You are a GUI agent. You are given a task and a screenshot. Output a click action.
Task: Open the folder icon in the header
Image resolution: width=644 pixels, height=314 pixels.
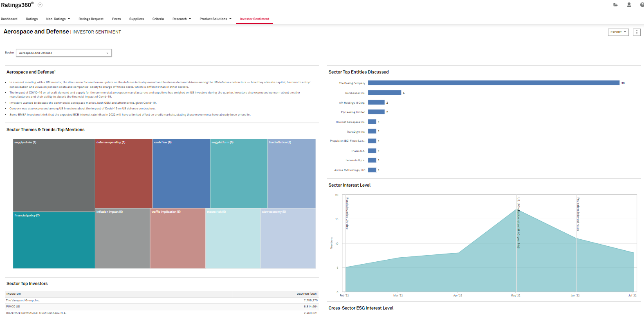tap(615, 5)
